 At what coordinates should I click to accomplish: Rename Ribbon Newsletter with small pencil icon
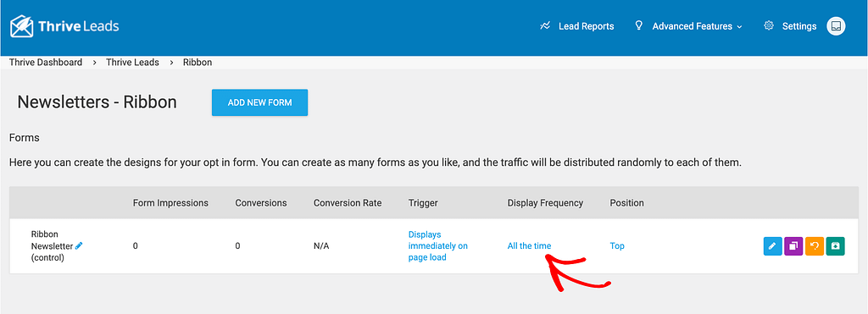click(x=79, y=245)
